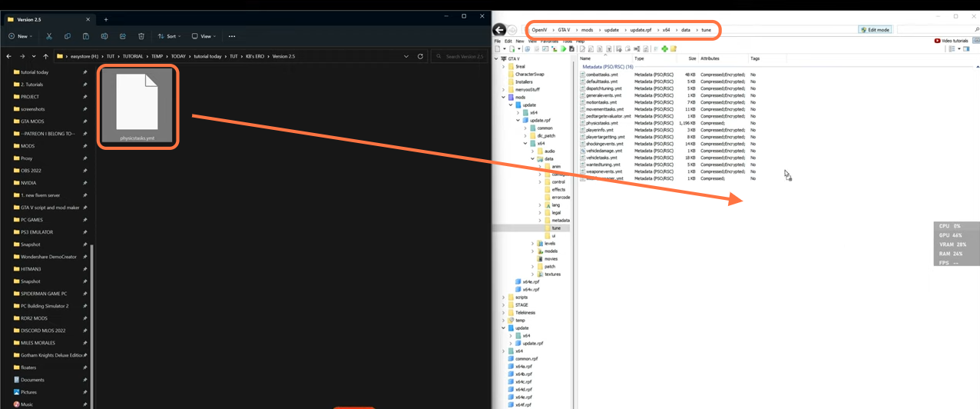Viewport: 980px width, 409px height.
Task: Click the Size column header in OpenIV
Action: [692, 58]
